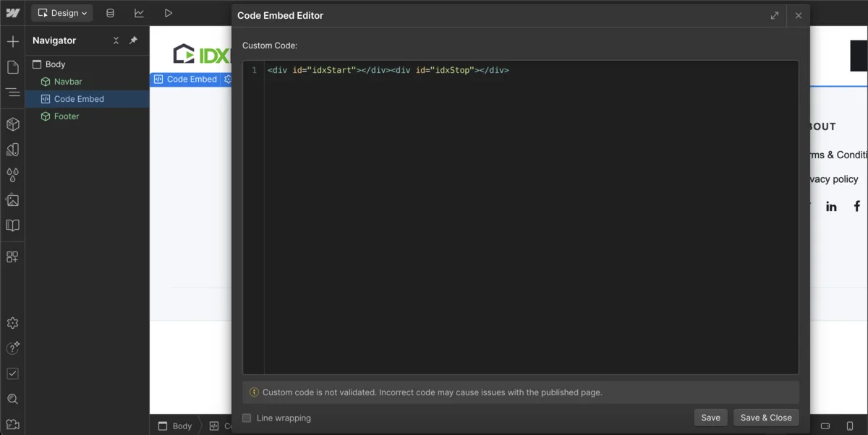The height and width of the screenshot is (435, 868).
Task: Open the Video tutorials camera icon
Action: click(x=12, y=424)
